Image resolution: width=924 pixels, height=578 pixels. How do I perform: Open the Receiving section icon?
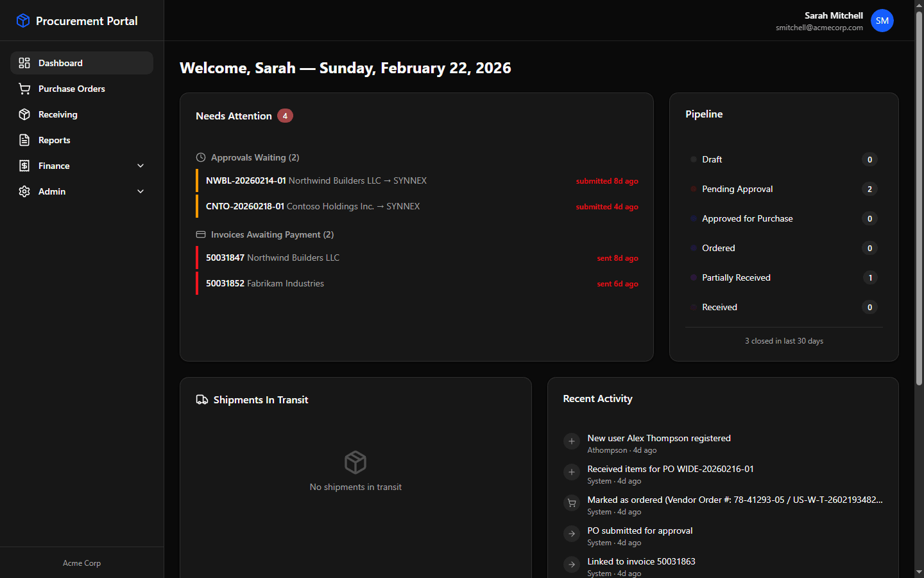(x=24, y=114)
